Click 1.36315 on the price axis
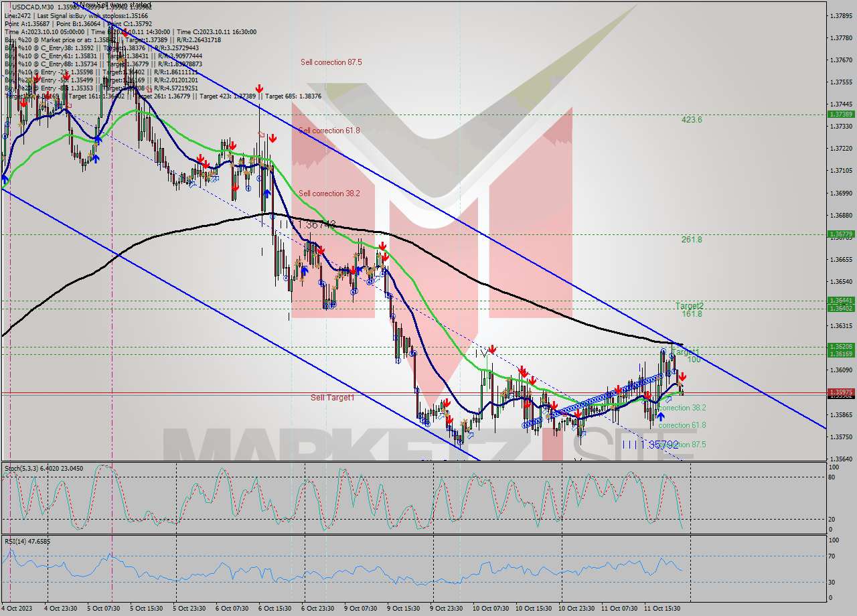The image size is (857, 616). pos(841,325)
